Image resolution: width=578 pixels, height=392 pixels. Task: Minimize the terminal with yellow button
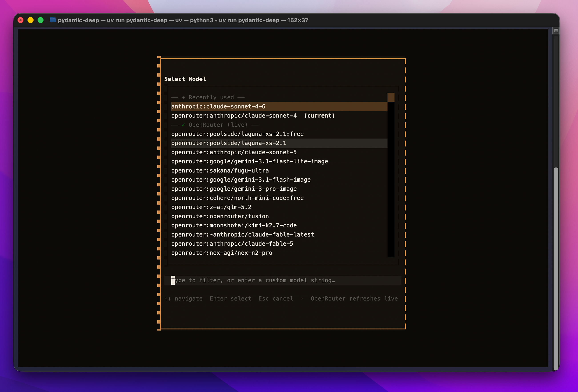(31, 20)
